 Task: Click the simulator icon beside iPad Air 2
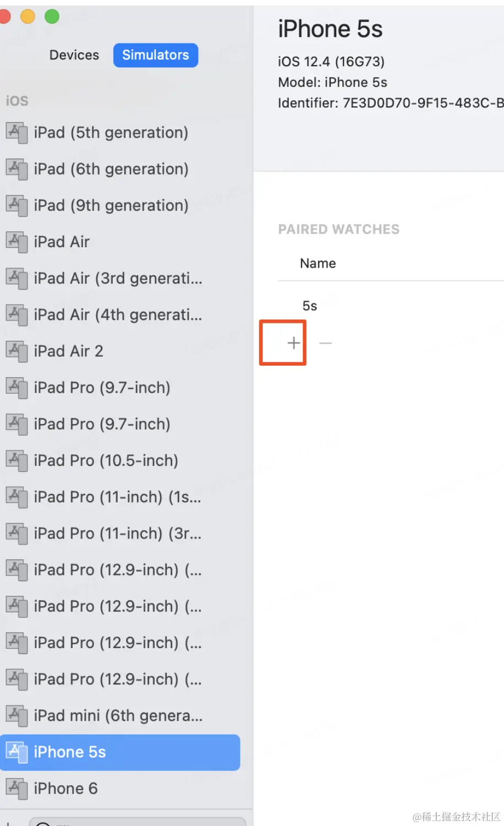coord(17,351)
